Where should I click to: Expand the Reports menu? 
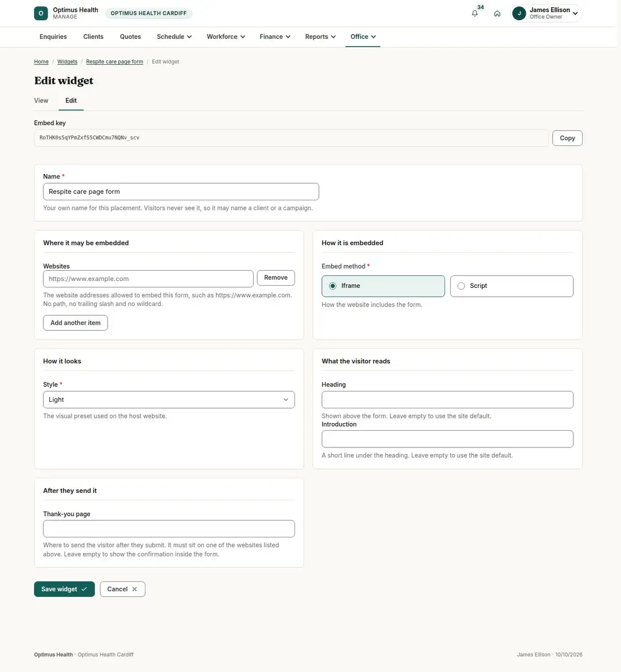click(x=320, y=37)
